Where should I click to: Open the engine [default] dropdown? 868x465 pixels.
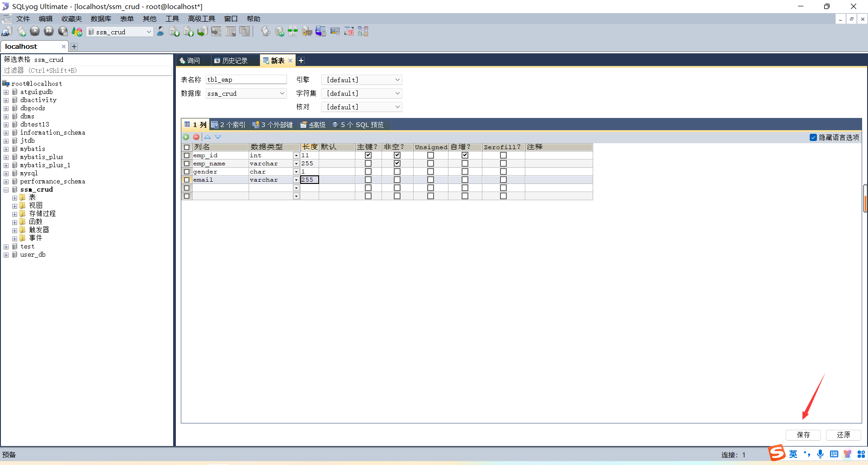tap(362, 80)
